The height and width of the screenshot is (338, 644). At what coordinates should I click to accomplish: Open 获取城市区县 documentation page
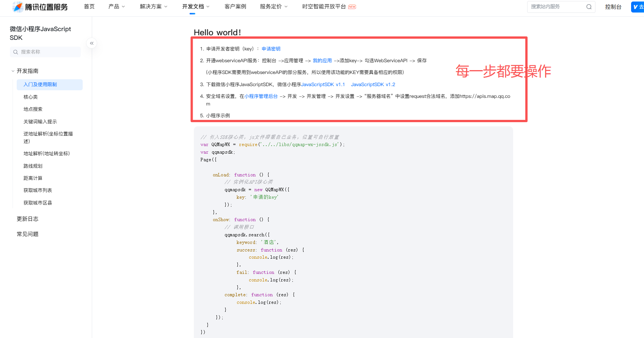(x=38, y=203)
